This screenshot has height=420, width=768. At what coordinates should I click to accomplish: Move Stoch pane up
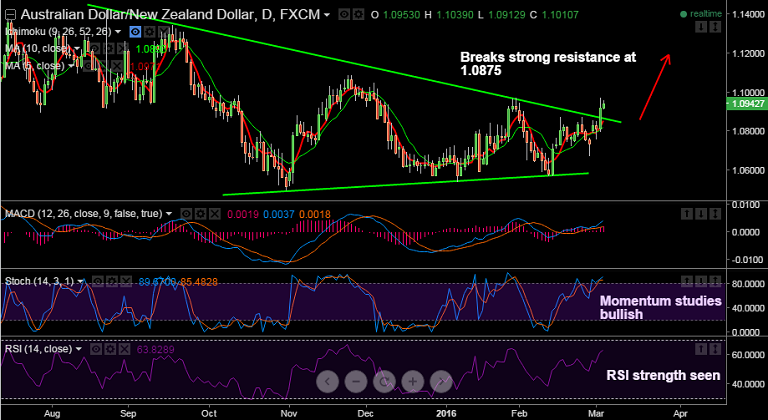(x=687, y=281)
